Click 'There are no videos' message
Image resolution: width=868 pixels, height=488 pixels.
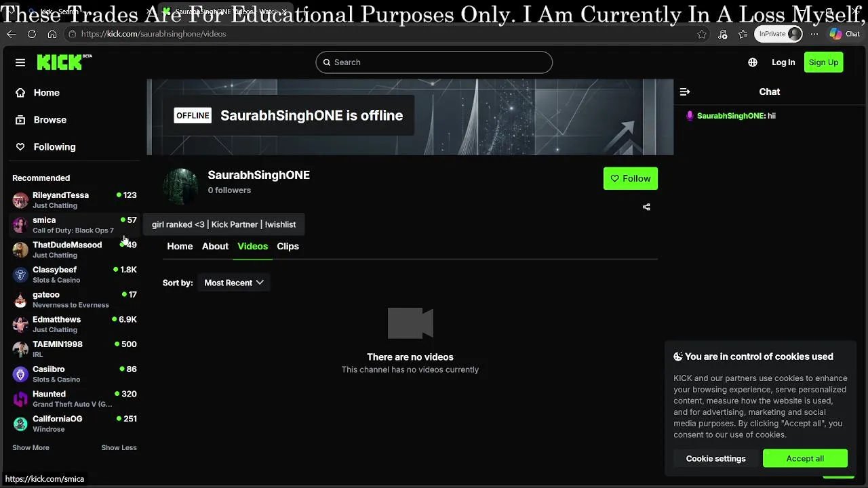click(x=410, y=357)
